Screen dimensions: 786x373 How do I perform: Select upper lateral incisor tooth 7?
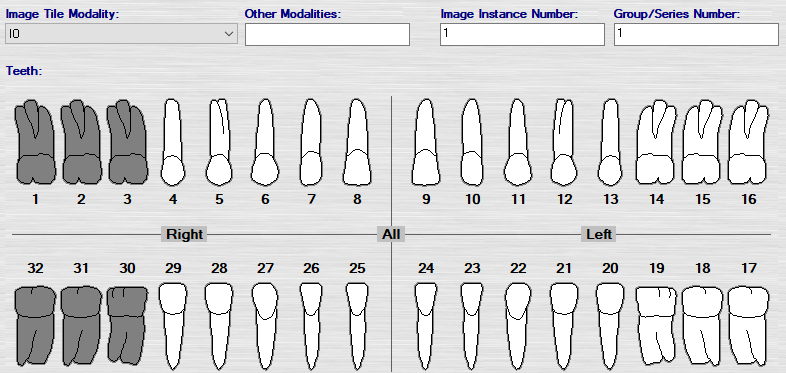tap(311, 142)
